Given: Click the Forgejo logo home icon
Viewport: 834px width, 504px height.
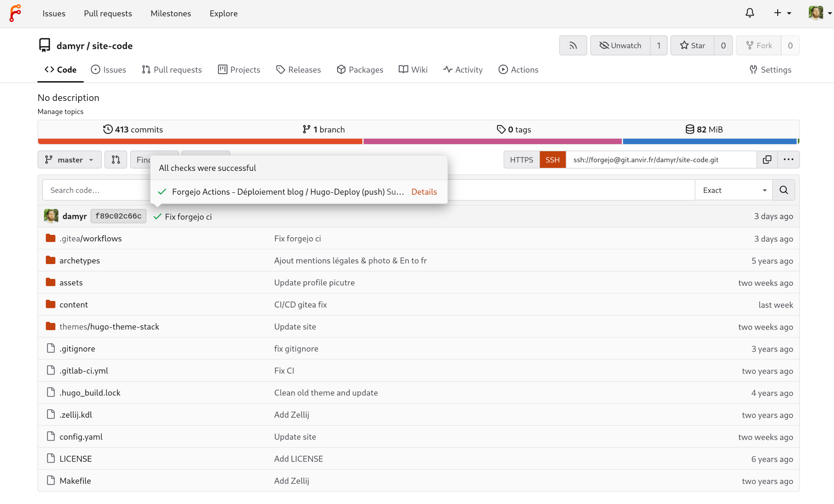Looking at the screenshot, I should click(x=15, y=13).
